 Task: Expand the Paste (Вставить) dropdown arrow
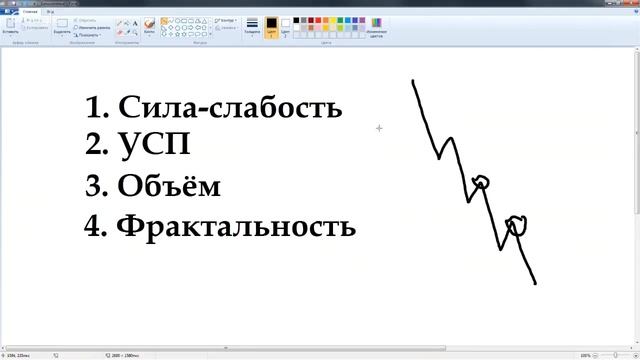10,36
